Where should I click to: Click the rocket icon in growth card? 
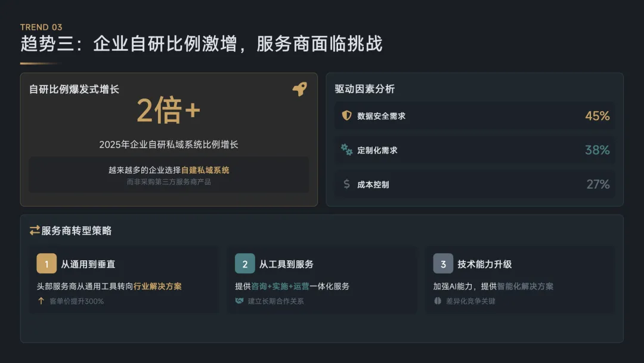[x=299, y=90]
